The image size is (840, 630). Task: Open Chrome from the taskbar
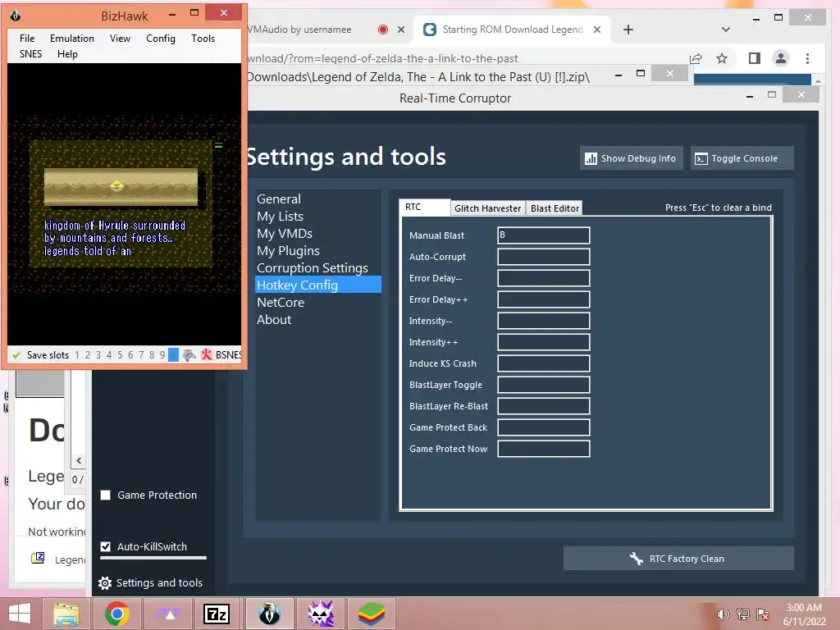[x=116, y=614]
